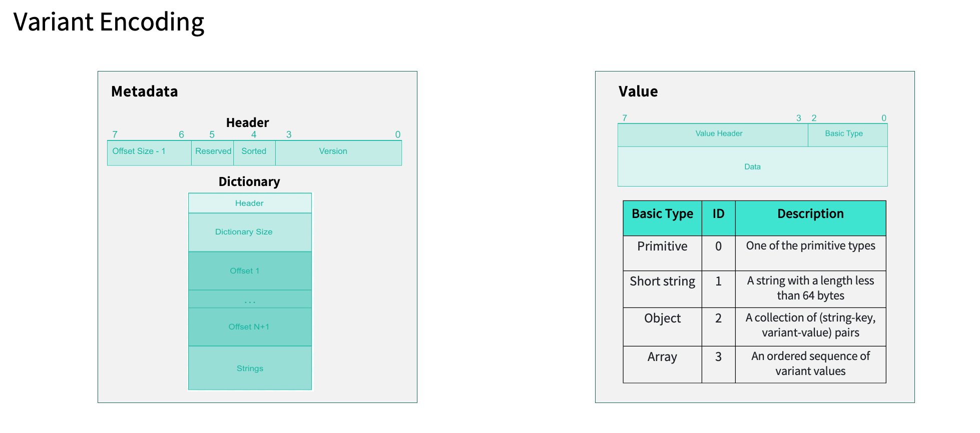Select the Offset N+1 block
The image size is (980, 433).
pyautogui.click(x=249, y=327)
